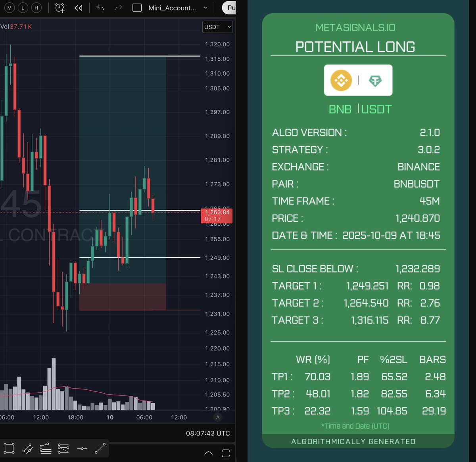Expand the bottom panel with up chevron
This screenshot has width=476, height=462.
tap(208, 453)
